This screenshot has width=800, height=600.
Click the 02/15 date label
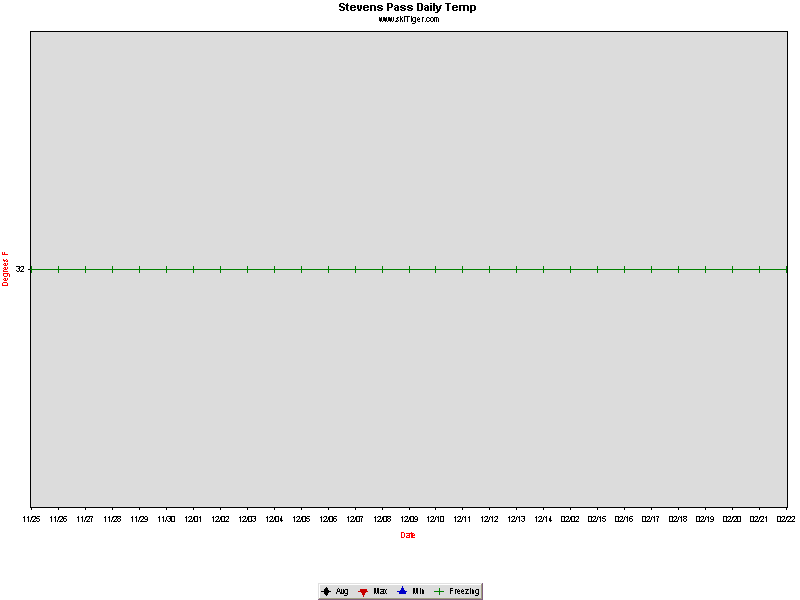point(597,519)
